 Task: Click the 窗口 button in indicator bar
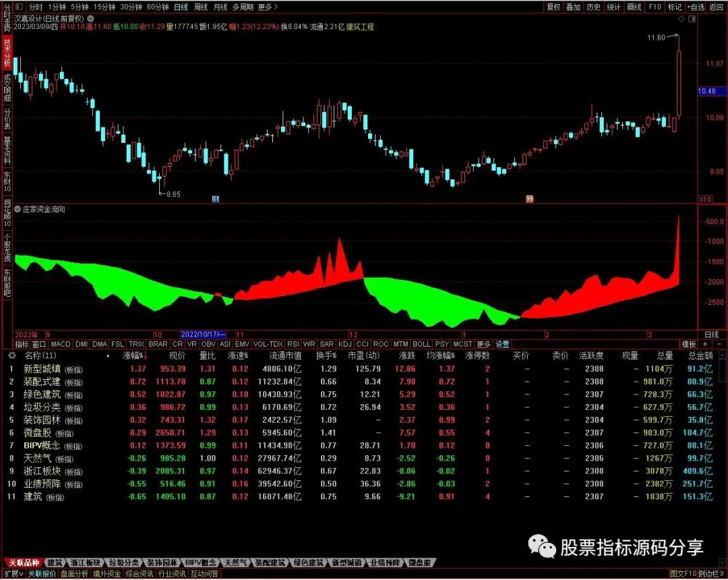point(39,344)
